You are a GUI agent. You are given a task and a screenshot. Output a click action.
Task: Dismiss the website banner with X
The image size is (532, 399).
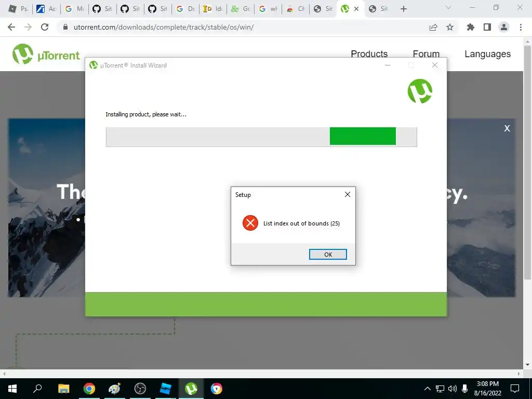(x=507, y=128)
